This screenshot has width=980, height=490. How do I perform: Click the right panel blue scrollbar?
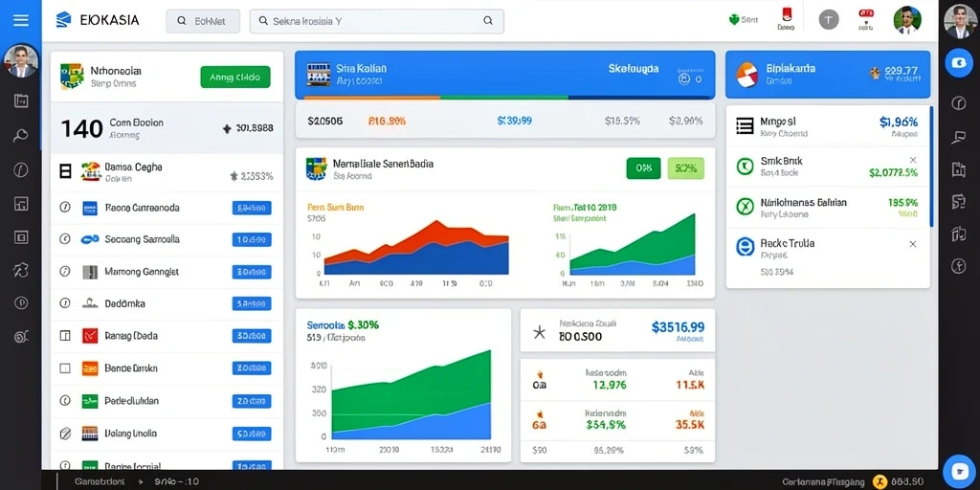[930, 166]
